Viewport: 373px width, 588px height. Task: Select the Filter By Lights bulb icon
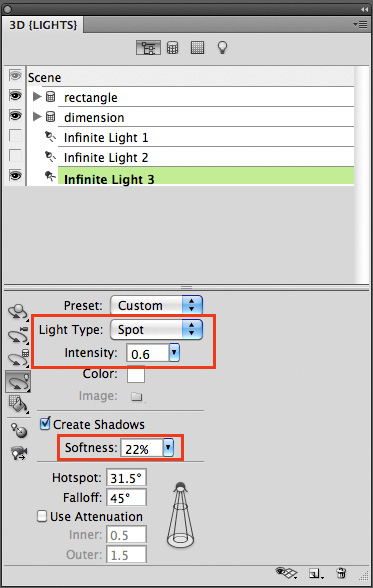pos(222,48)
